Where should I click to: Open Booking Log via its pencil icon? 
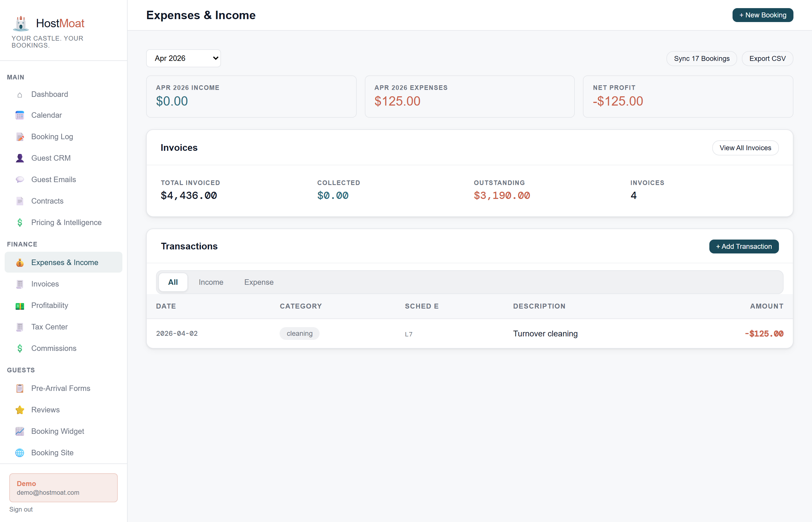pos(20,137)
